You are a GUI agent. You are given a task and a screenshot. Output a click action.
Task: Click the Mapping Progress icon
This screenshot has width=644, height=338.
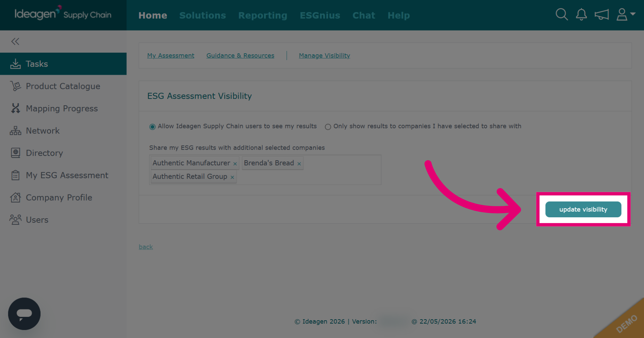pyautogui.click(x=15, y=108)
